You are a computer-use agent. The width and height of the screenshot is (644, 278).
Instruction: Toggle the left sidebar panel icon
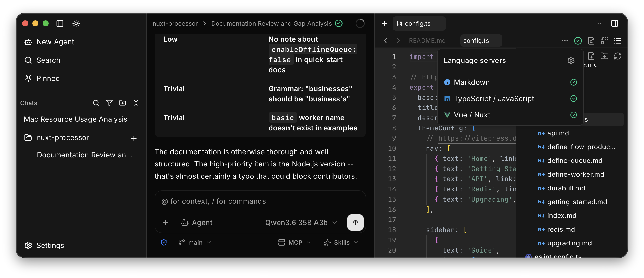tap(60, 23)
